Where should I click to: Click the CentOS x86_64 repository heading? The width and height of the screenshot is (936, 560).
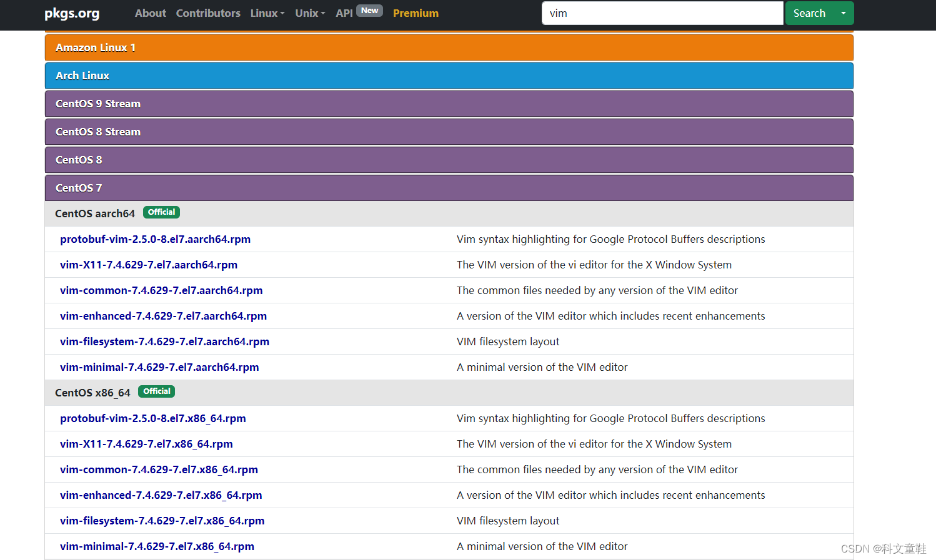tap(92, 393)
